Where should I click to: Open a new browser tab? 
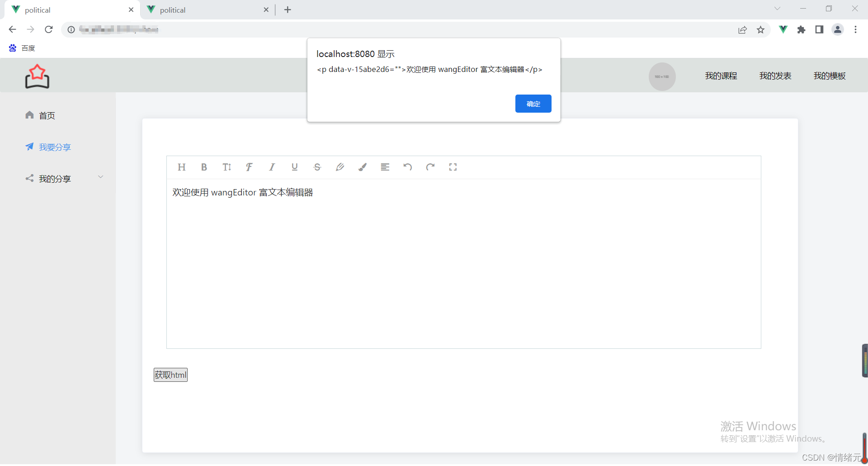coord(288,10)
